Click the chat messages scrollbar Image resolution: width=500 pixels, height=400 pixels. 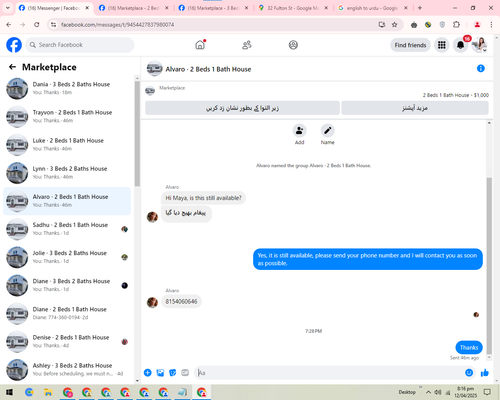pos(489,266)
